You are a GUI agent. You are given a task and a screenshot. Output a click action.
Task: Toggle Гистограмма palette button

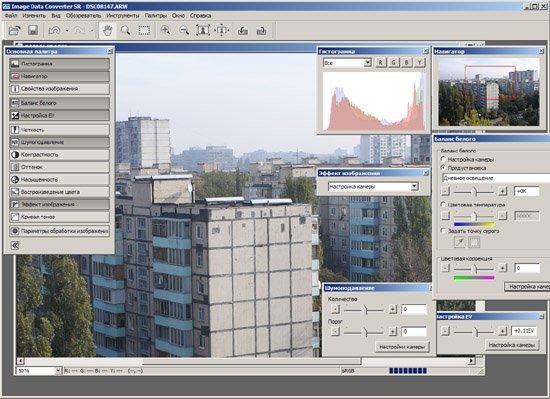pyautogui.click(x=60, y=64)
